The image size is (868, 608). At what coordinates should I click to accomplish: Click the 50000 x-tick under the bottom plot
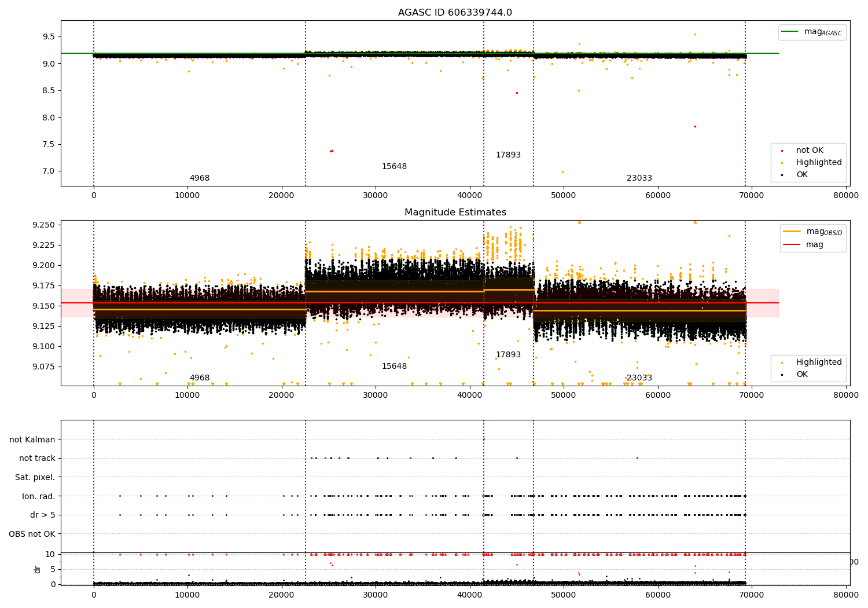(564, 595)
